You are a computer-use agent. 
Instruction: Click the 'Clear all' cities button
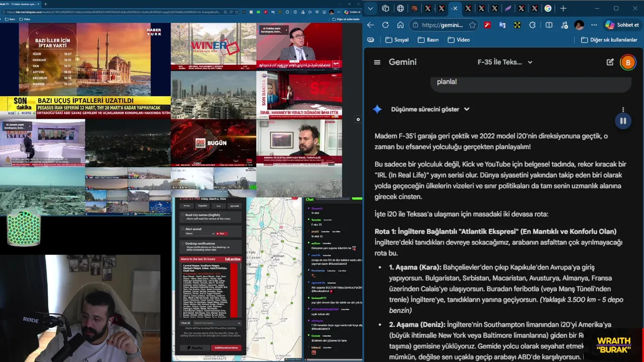coord(186,323)
